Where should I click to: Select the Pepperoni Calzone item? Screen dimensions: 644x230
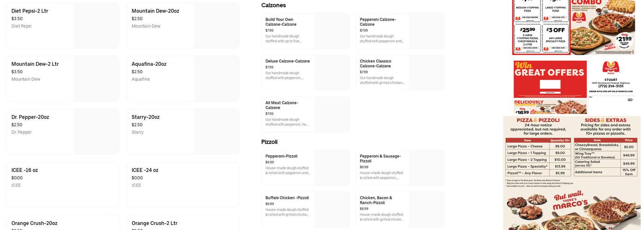pyautogui.click(x=400, y=31)
